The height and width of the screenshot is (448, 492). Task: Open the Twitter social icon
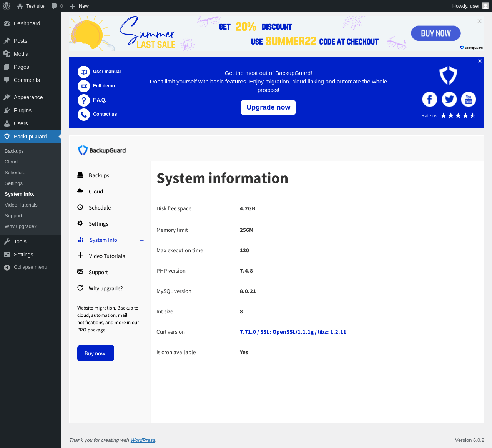coord(449,99)
